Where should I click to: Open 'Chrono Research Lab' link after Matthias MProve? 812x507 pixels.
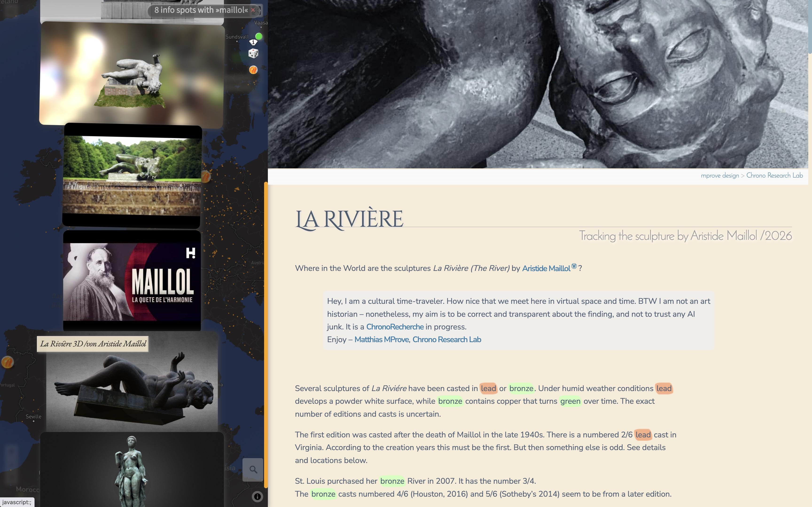pyautogui.click(x=447, y=340)
